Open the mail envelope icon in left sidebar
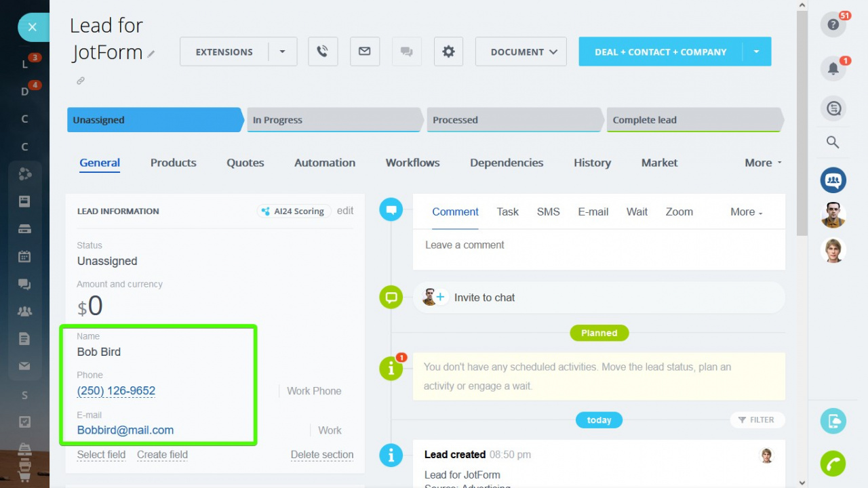The width and height of the screenshot is (868, 488). tap(24, 366)
